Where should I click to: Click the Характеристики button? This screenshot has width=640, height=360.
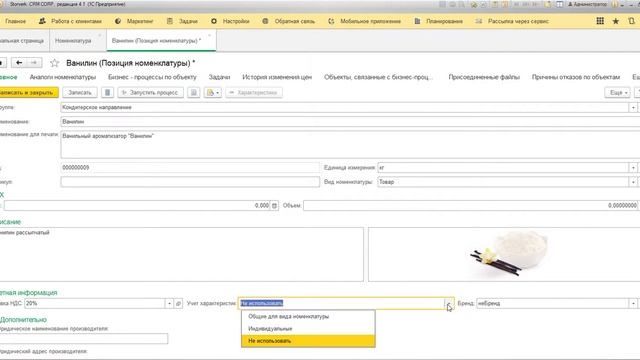tap(254, 93)
